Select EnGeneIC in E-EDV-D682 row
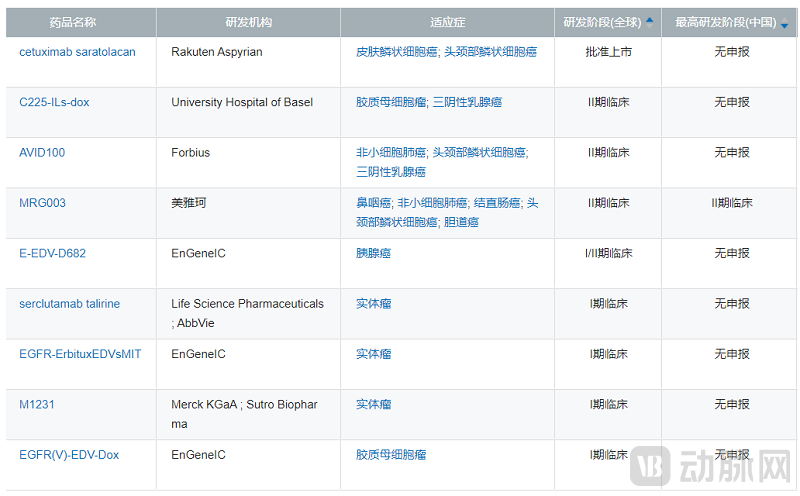800x496 pixels. point(198,254)
